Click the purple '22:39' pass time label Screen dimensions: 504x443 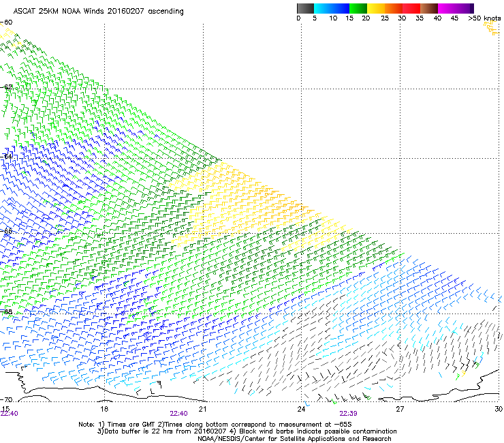[349, 414]
